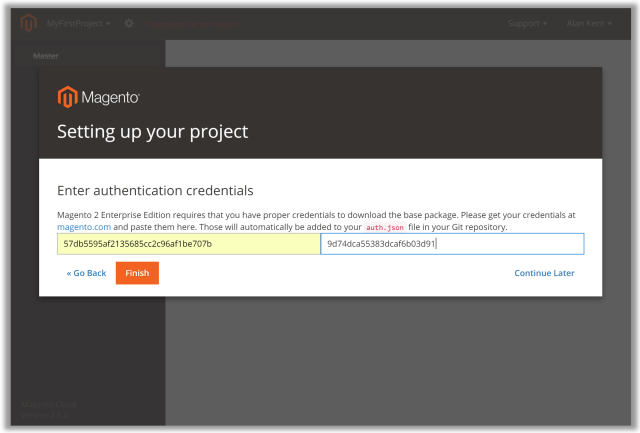Click the Magento logo in top bar
Screen dimensions: 640x433
28,23
